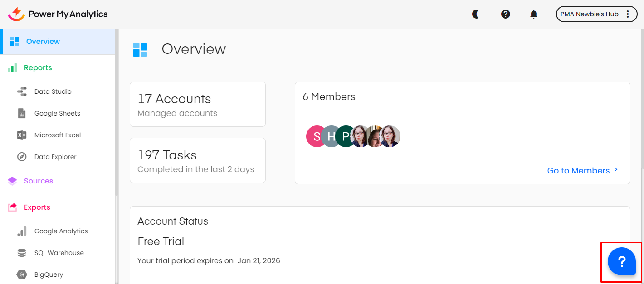This screenshot has width=644, height=284.
Task: Click the Microsoft Excel icon
Action: coord(22,135)
